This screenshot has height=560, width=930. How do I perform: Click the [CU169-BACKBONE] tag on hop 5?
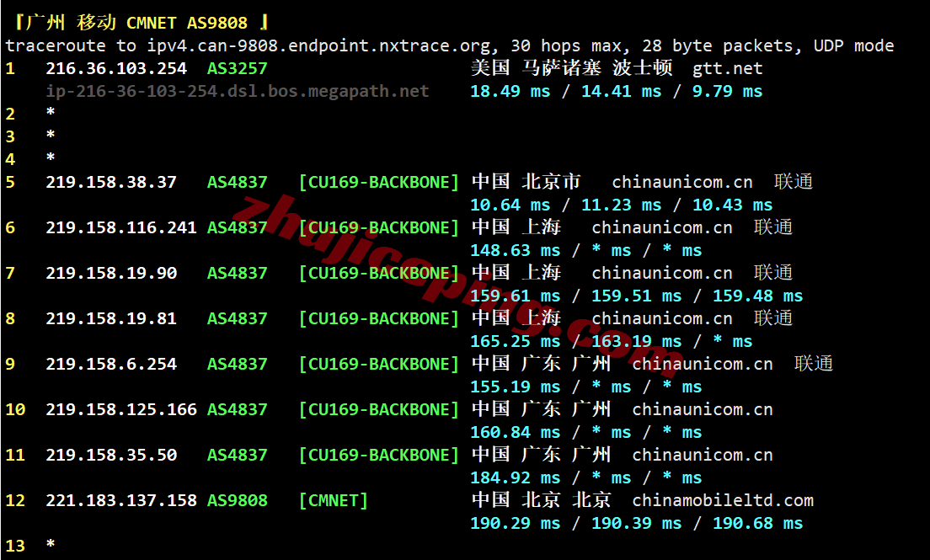[x=379, y=182]
